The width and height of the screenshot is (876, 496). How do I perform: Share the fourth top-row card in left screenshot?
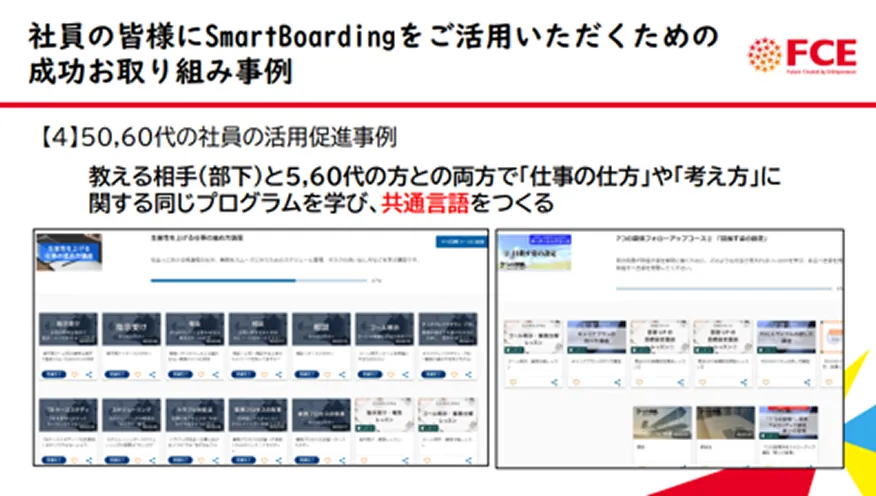[x=279, y=375]
